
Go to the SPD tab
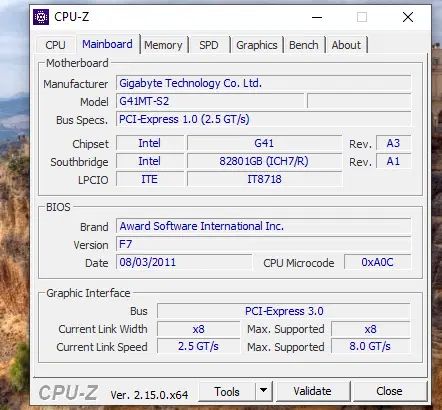209,45
